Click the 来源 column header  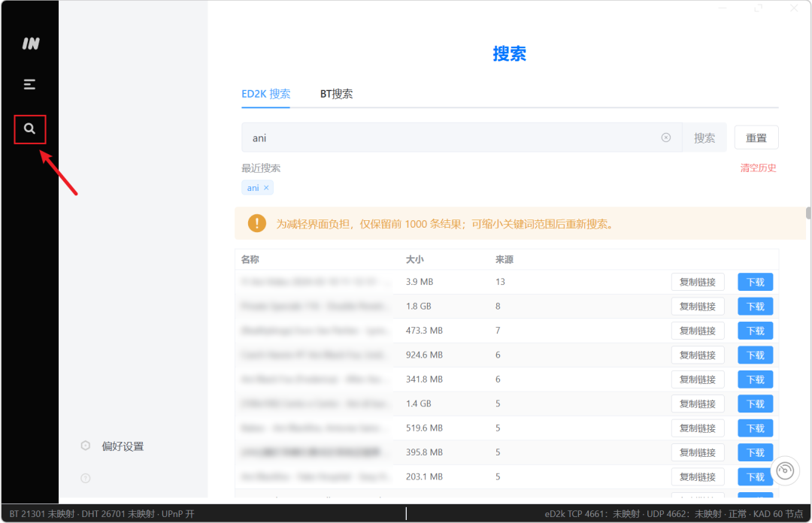coord(504,259)
